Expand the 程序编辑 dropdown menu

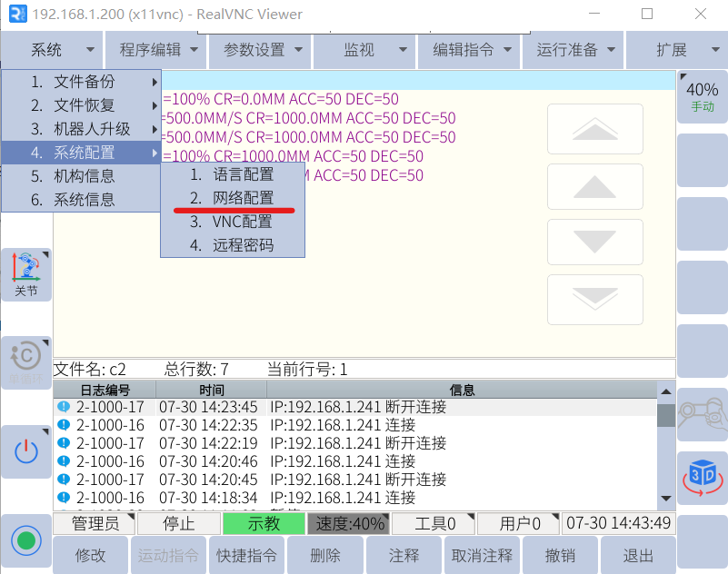(x=157, y=50)
